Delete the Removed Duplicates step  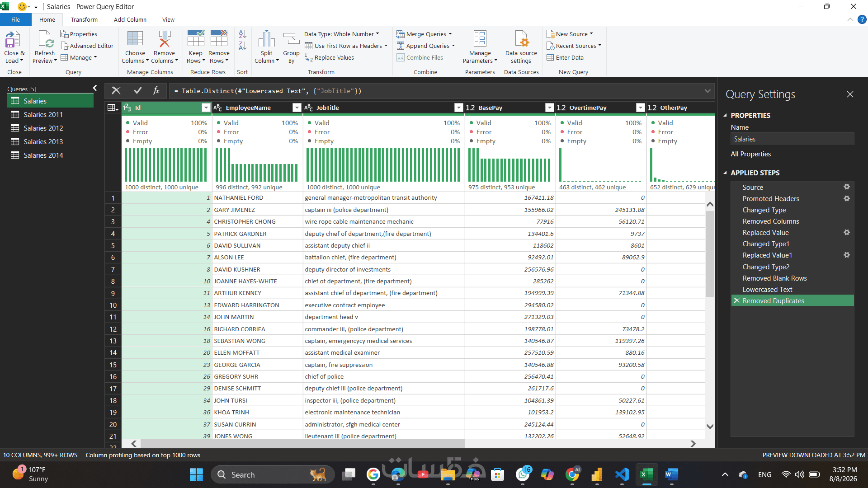click(x=737, y=301)
